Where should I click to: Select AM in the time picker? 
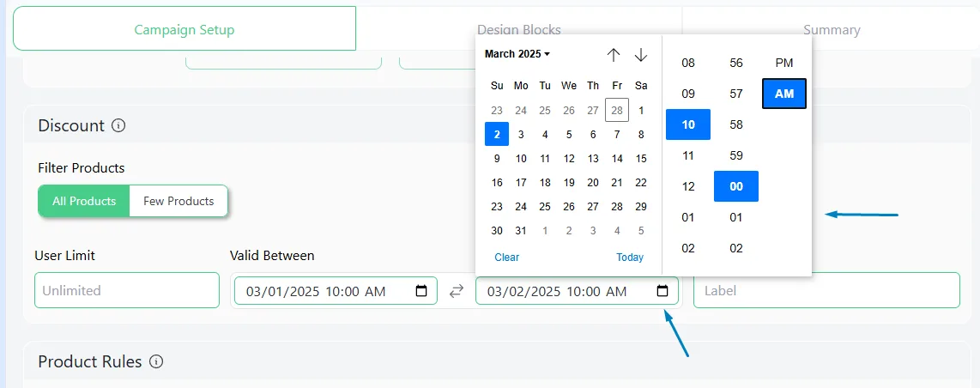[784, 94]
